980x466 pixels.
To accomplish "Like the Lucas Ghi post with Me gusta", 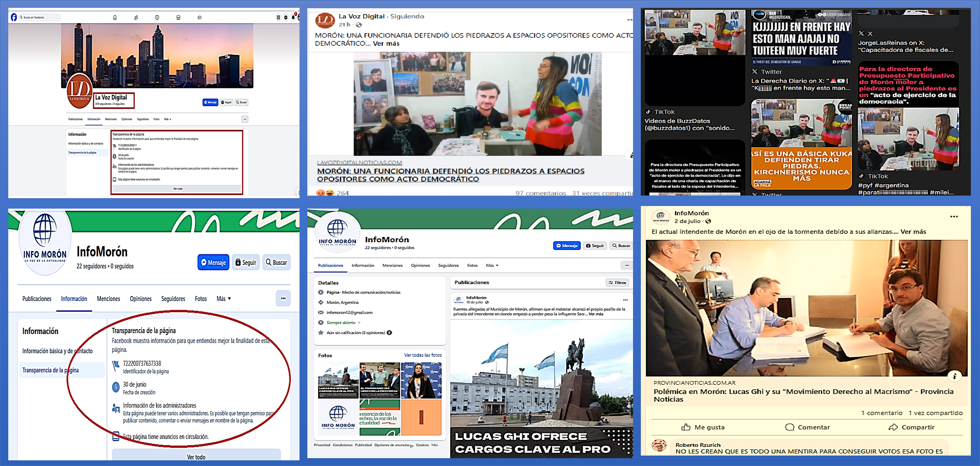I will pos(703,427).
